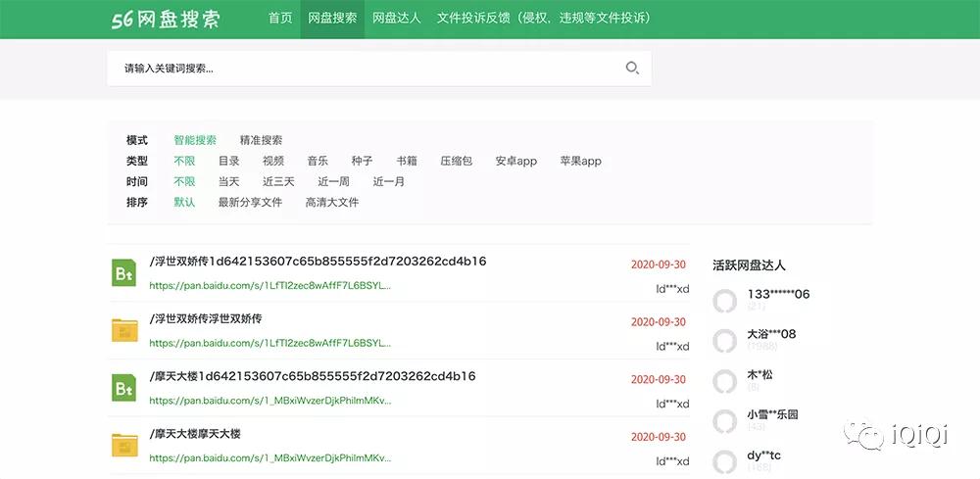Click the avatar of user dy**tc
The image size is (980, 479).
tap(725, 462)
